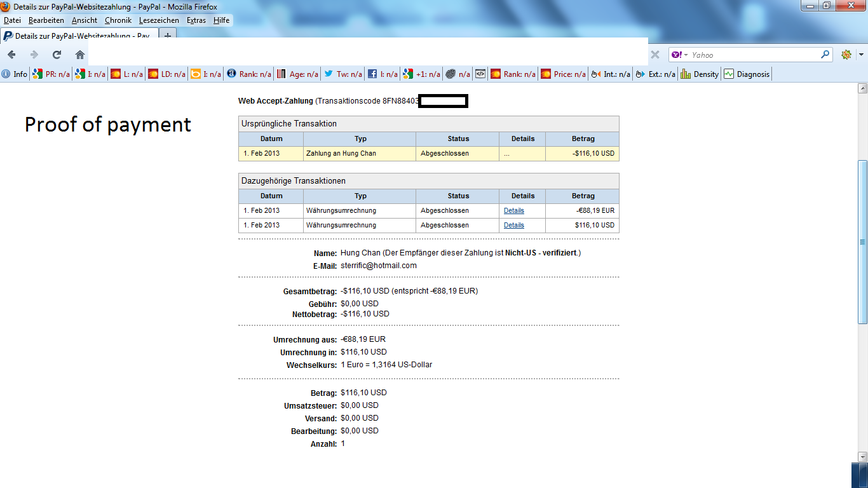Click the 'LD: n/a' linkdomain item
868x488 pixels.
[166, 74]
